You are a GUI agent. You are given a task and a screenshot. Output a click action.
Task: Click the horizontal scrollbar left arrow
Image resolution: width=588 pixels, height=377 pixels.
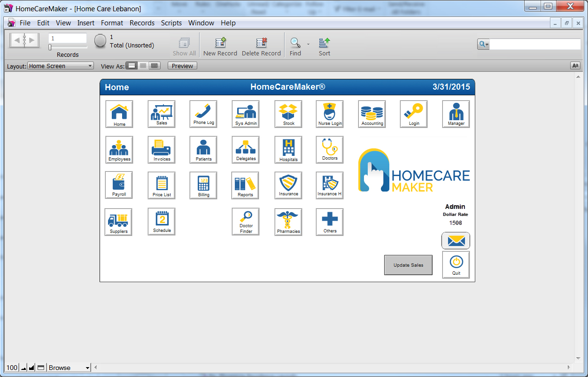tap(96, 368)
